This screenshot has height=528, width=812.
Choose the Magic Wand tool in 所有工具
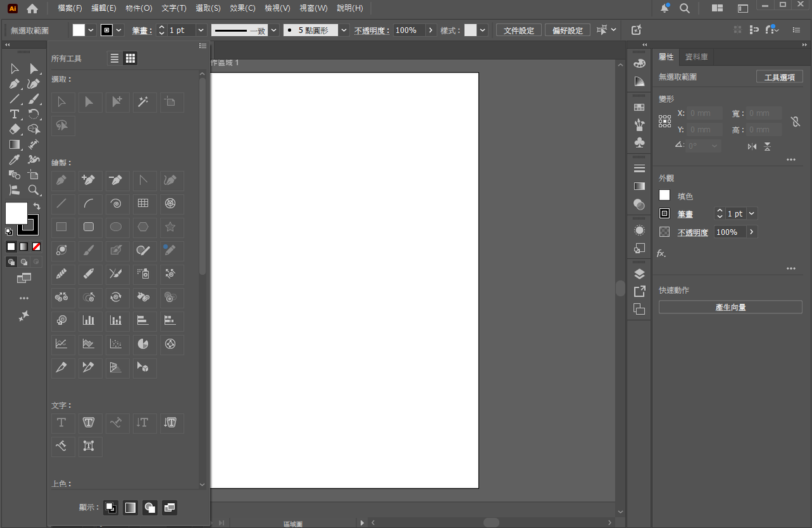point(143,102)
